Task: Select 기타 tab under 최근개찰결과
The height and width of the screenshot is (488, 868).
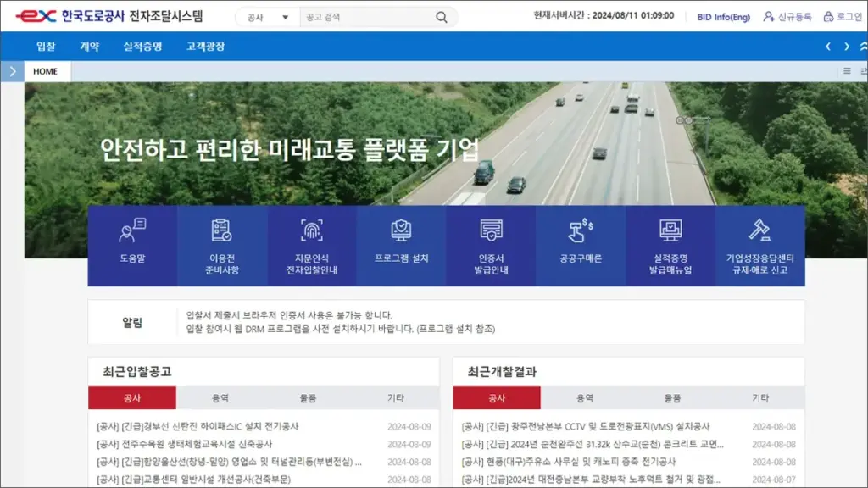Action: coord(760,398)
